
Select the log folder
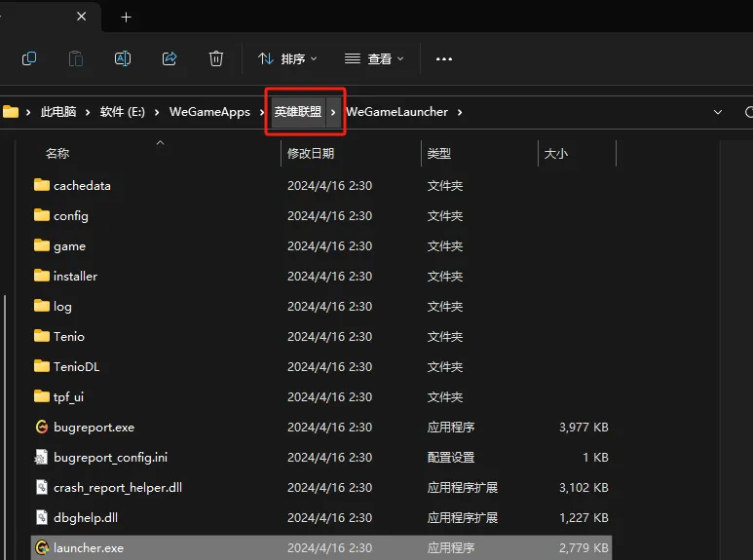pyautogui.click(x=321, y=307)
